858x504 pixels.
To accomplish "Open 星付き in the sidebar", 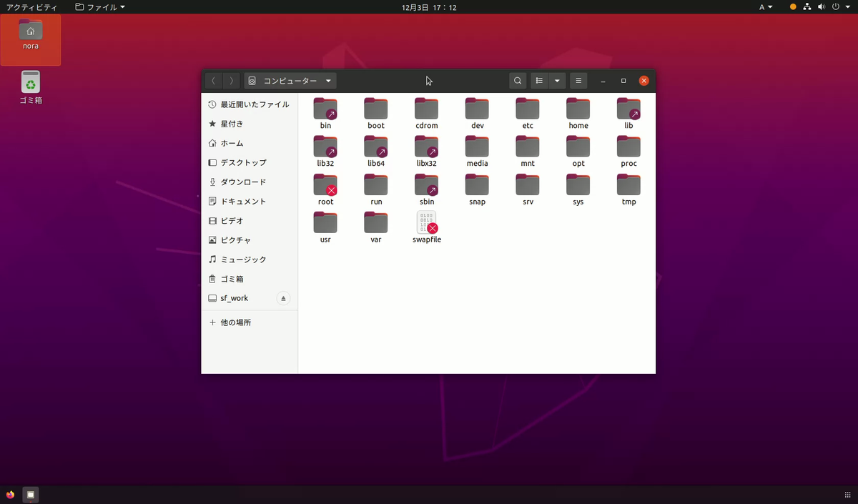I will pyautogui.click(x=250, y=124).
